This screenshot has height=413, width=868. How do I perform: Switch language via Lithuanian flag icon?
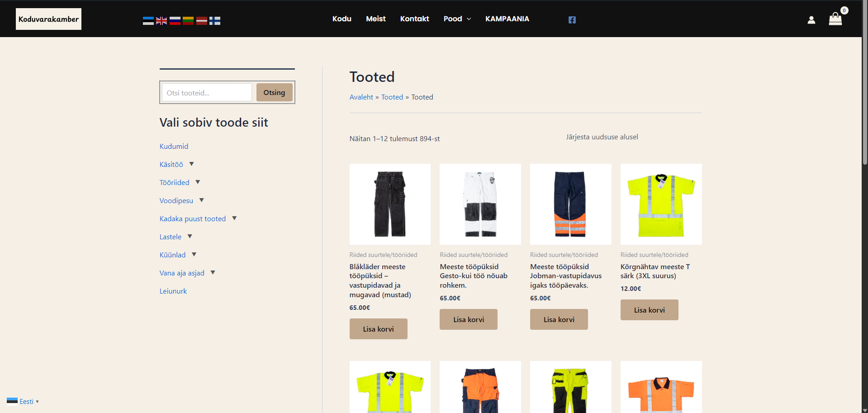[x=188, y=21]
